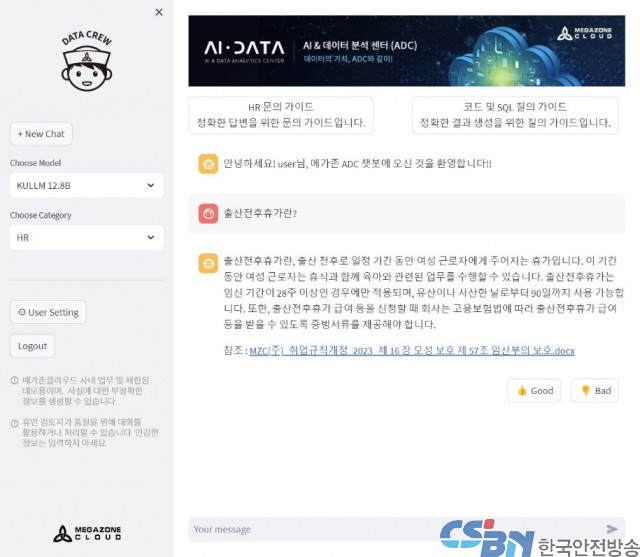This screenshot has width=640, height=557.
Task: Click the Choose Category label
Action: point(41,215)
